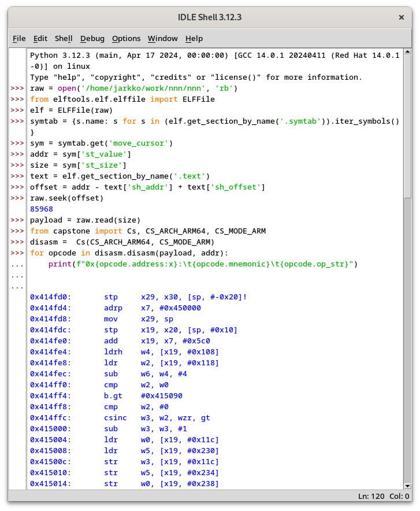Click the payload = raw.read(size) line
Viewport: 420px width, 511px height.
(85, 220)
